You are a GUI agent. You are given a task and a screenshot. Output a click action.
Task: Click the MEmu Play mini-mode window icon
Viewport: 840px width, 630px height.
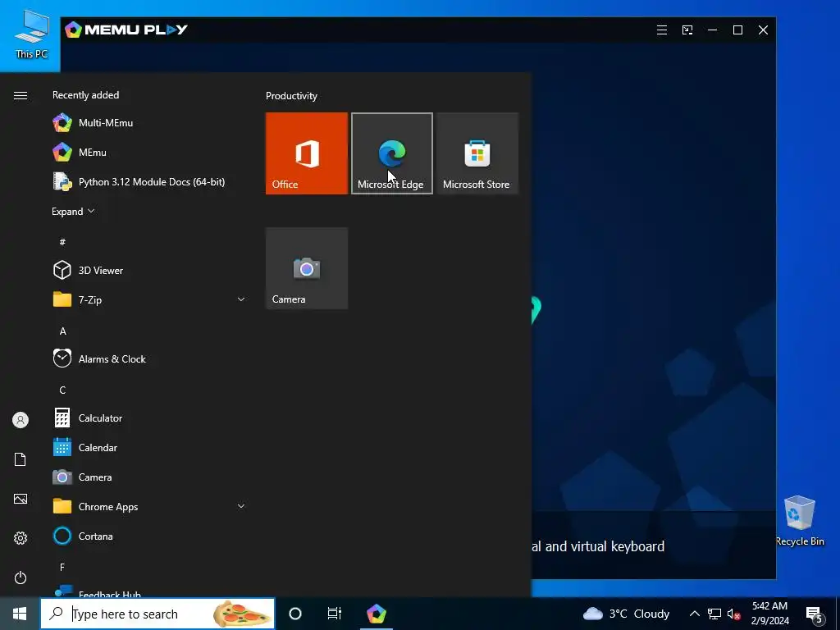point(687,30)
